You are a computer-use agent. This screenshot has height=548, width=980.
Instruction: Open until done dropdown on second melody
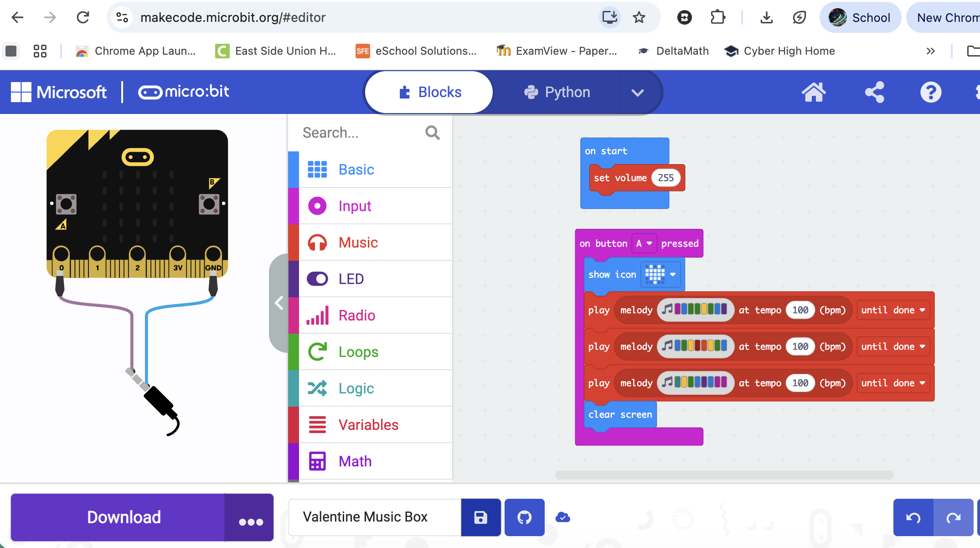pyautogui.click(x=893, y=346)
